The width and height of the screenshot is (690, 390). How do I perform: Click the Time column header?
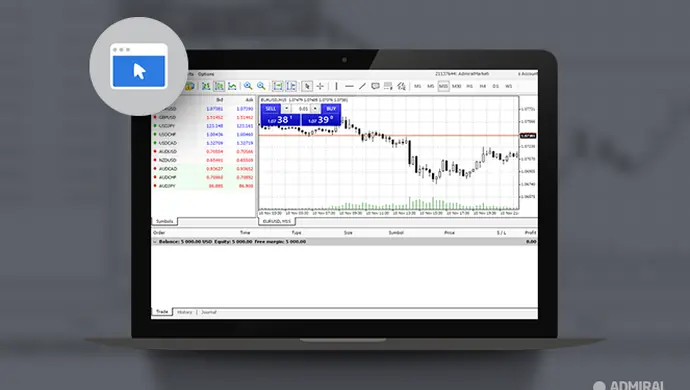(245, 232)
